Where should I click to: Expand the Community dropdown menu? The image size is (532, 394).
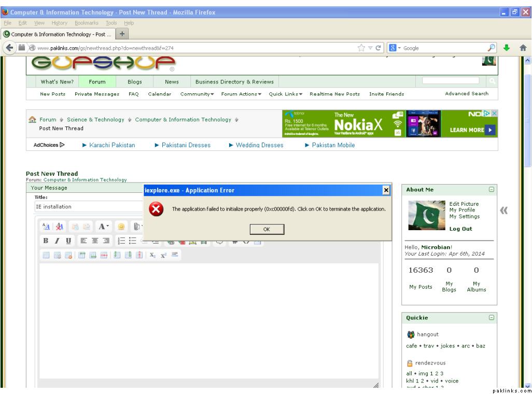pyautogui.click(x=197, y=94)
